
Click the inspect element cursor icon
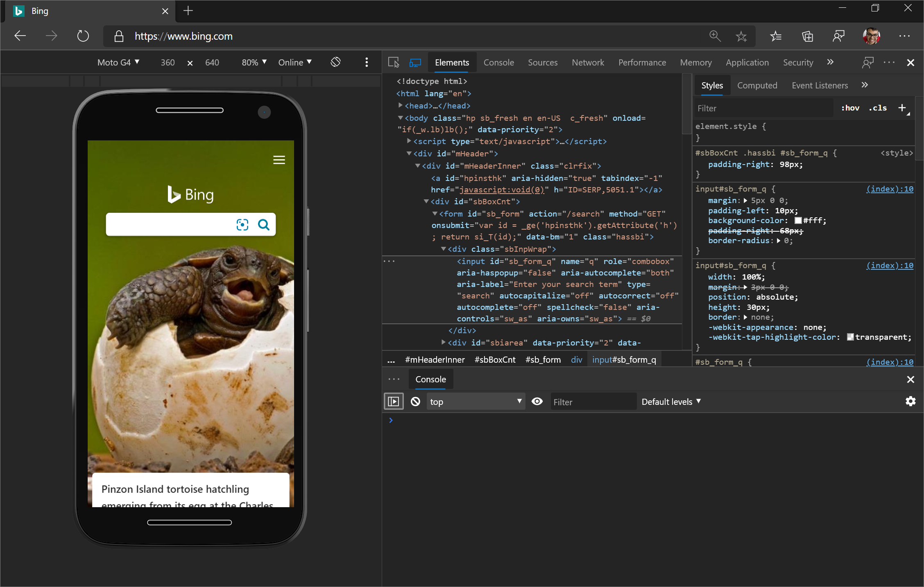(x=394, y=62)
